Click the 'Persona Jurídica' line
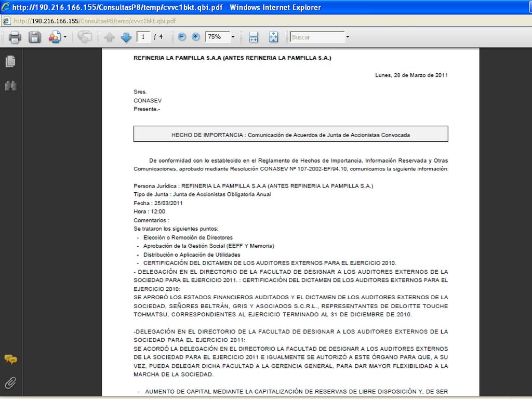Image resolution: width=532 pixels, height=399 pixels. 254,186
